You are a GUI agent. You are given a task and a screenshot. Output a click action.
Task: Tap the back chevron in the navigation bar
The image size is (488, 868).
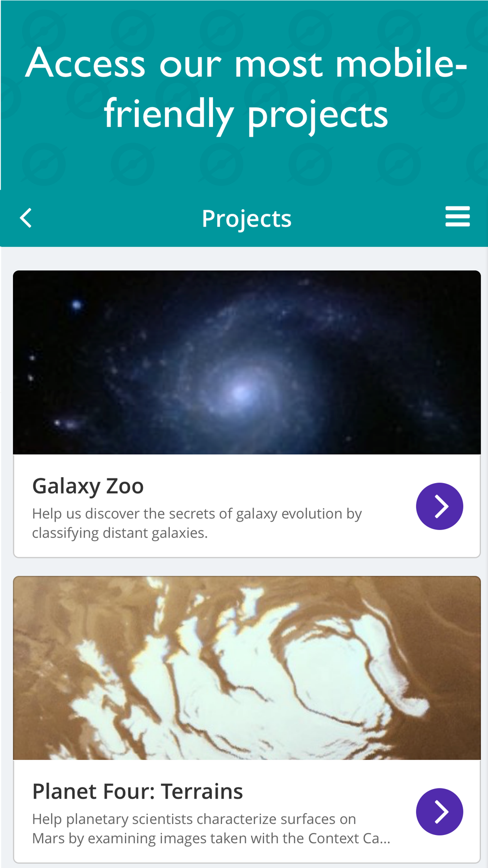coord(25,218)
